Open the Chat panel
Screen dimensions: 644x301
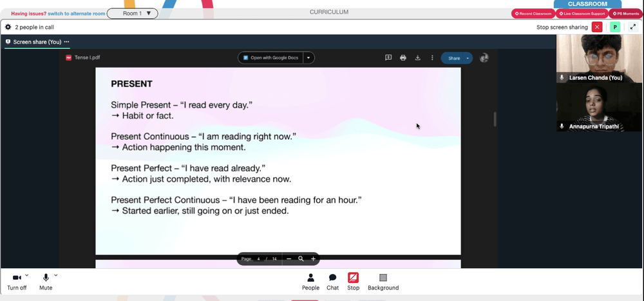point(333,282)
